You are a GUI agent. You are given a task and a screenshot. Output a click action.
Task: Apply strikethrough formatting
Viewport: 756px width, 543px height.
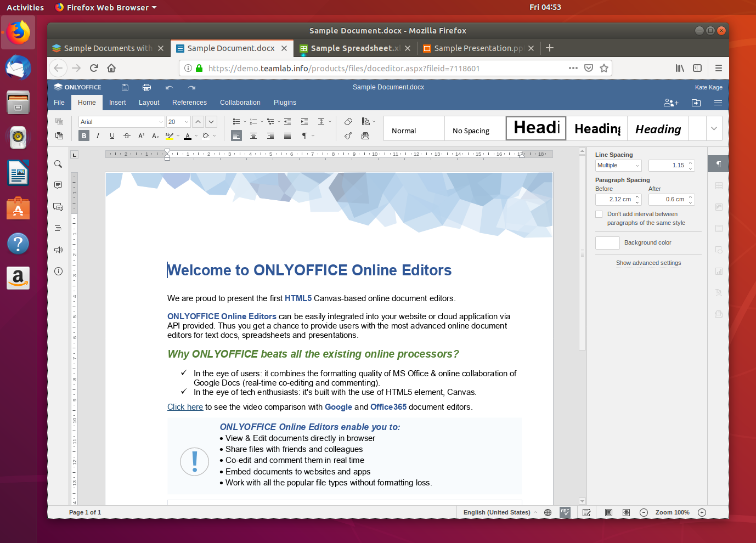click(127, 135)
